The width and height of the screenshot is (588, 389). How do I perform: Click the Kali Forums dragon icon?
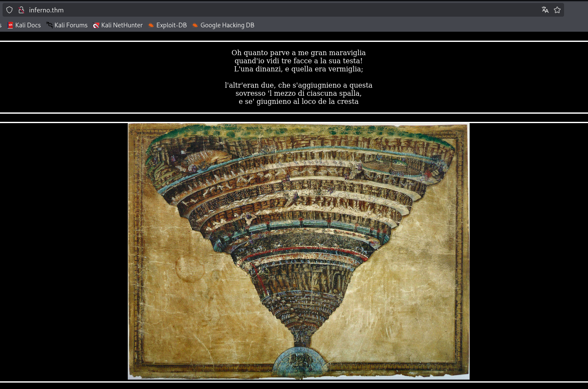[50, 25]
